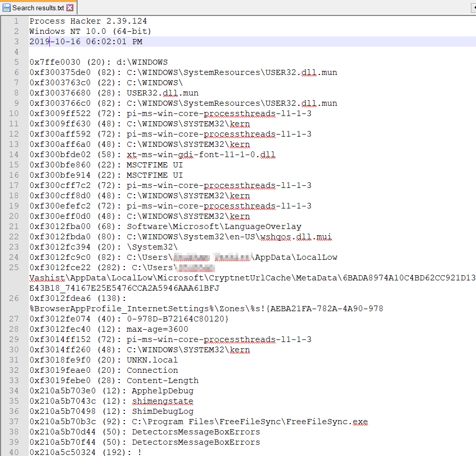Place cursor on Process Hacker 2.39.124 line
476x456 pixels.
pyautogui.click(x=88, y=21)
